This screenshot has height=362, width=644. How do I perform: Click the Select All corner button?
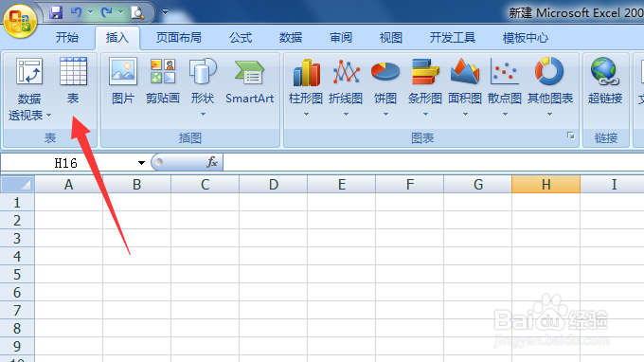17,184
